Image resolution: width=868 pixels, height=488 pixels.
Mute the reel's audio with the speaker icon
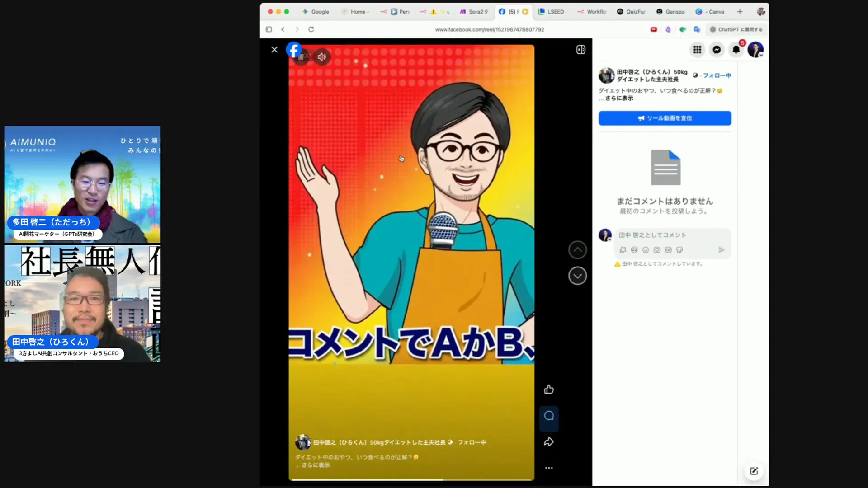click(321, 56)
